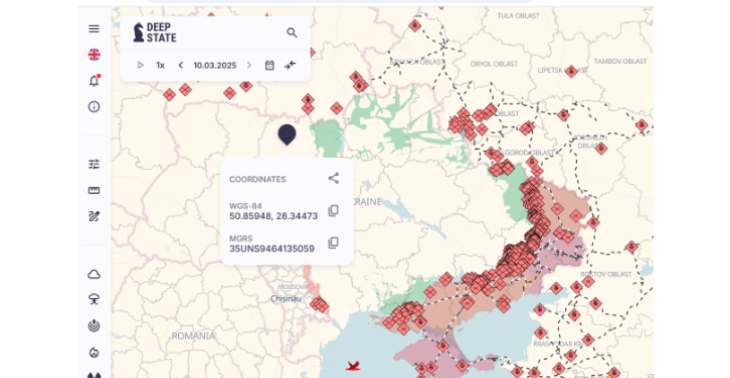
Task: Play the timeline animation
Action: 140,65
